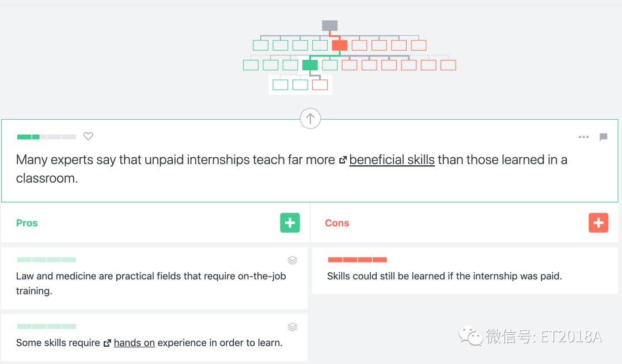The width and height of the screenshot is (622, 364).
Task: Click the heart icon on main claim
Action: [88, 136]
